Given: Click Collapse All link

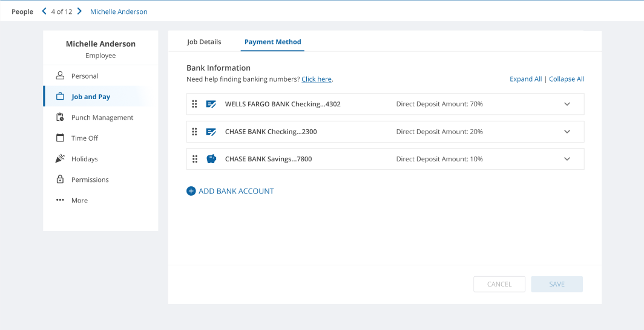Looking at the screenshot, I should 567,79.
